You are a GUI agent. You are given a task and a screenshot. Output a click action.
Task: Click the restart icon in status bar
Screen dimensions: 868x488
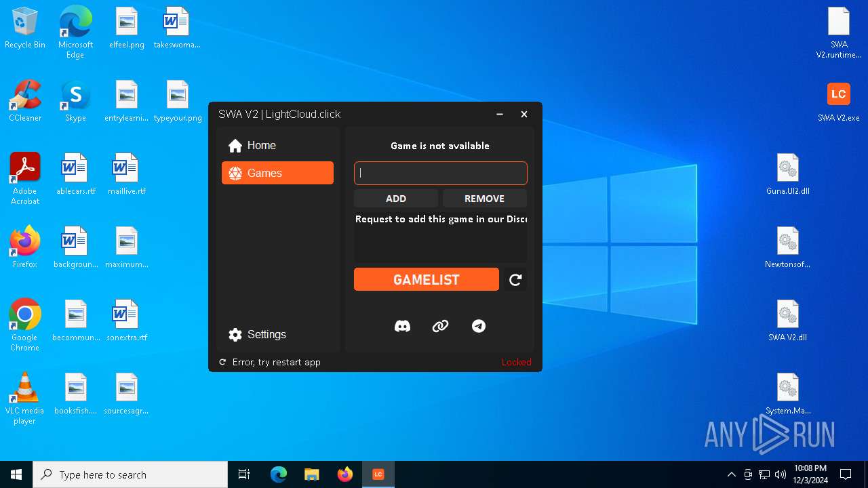click(x=222, y=362)
